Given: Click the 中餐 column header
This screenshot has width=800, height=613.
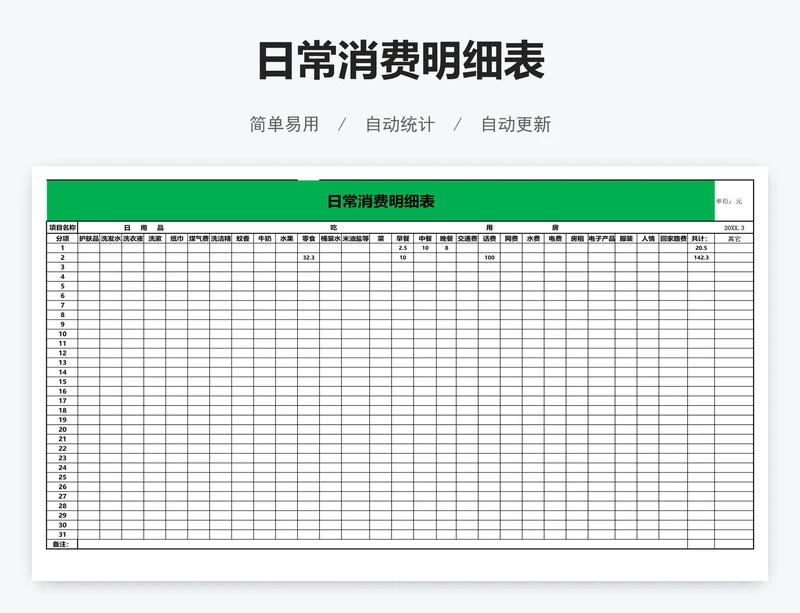Looking at the screenshot, I should click(425, 238).
